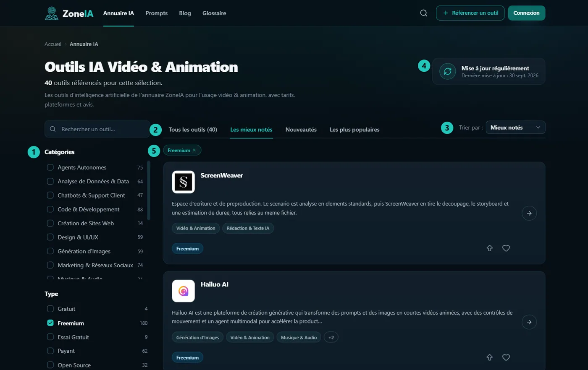588x370 pixels.
Task: Click the ScreenWeaver tool title
Action: pos(222,175)
